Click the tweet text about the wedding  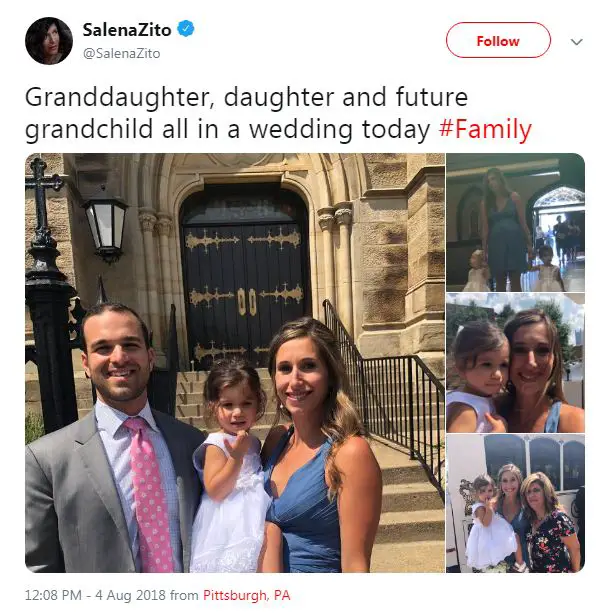(x=278, y=113)
